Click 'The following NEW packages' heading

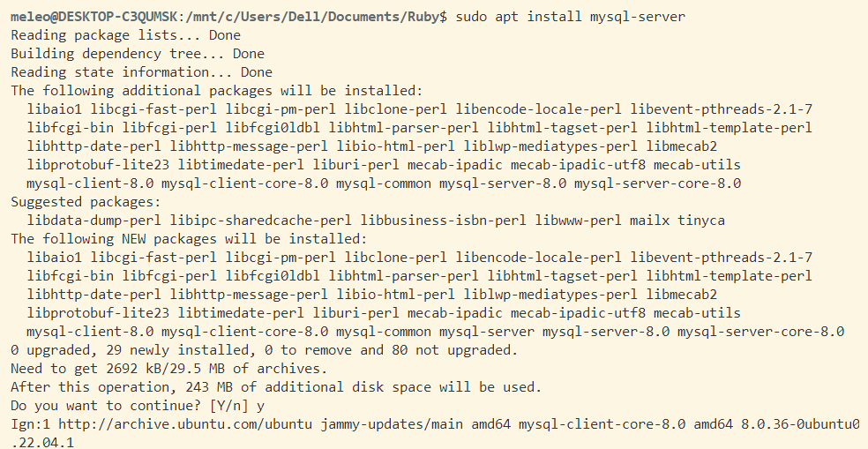(189, 239)
